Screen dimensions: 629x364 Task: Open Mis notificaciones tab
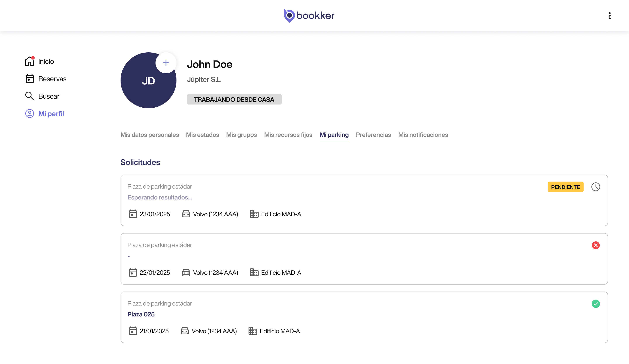(423, 135)
